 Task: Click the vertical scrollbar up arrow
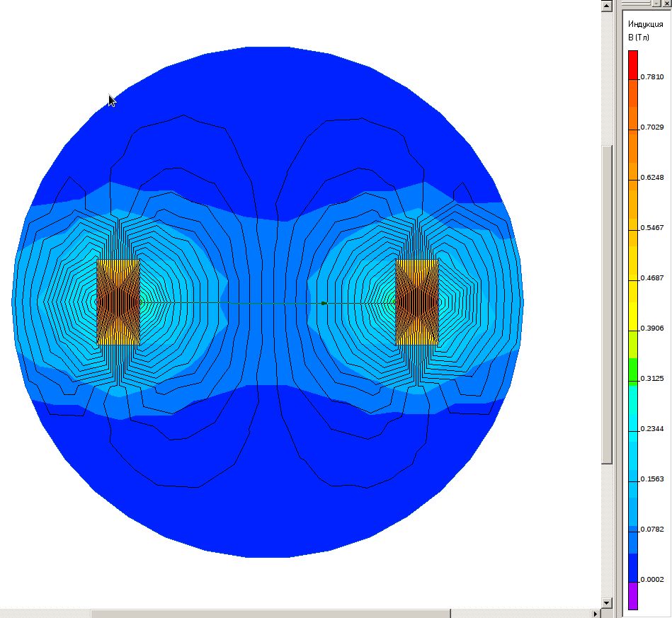[606, 6]
